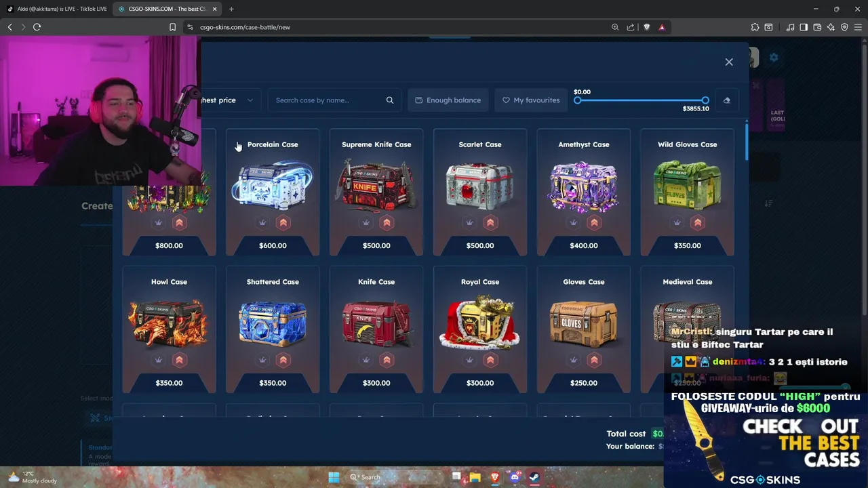Viewport: 868px width, 488px height.
Task: Open the Brave Shields lion icon
Action: (646, 27)
